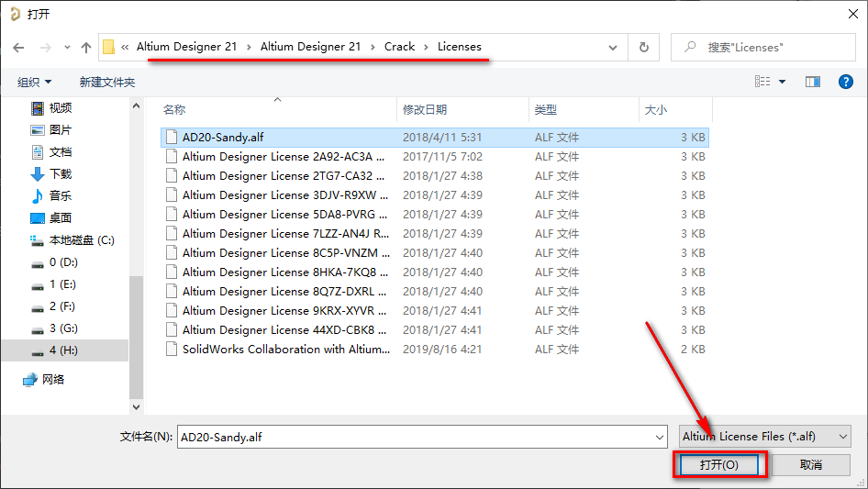Select drive 1 (E:)
Viewport: 868px width, 489px height.
coord(62,284)
